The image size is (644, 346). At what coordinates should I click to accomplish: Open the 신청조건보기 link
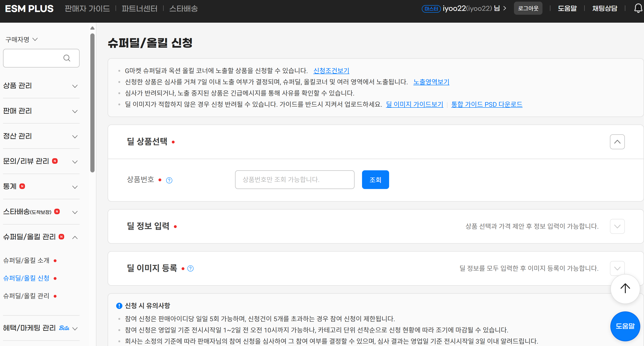[331, 71]
